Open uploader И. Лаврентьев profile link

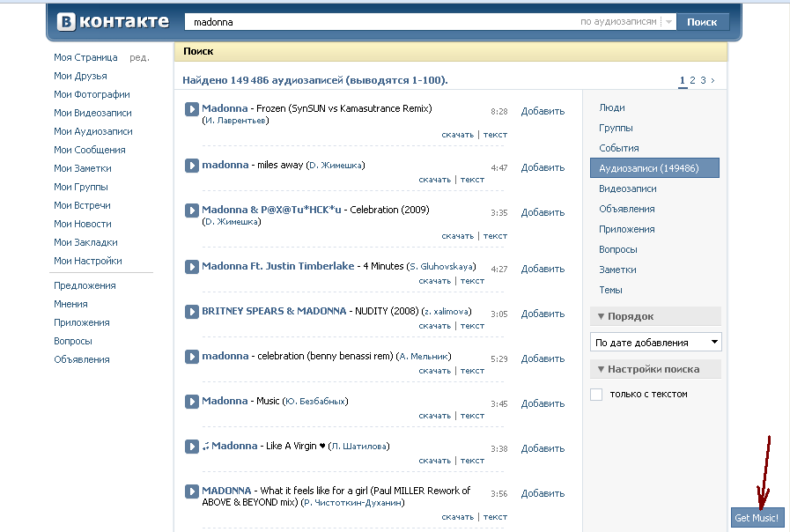pos(235,121)
